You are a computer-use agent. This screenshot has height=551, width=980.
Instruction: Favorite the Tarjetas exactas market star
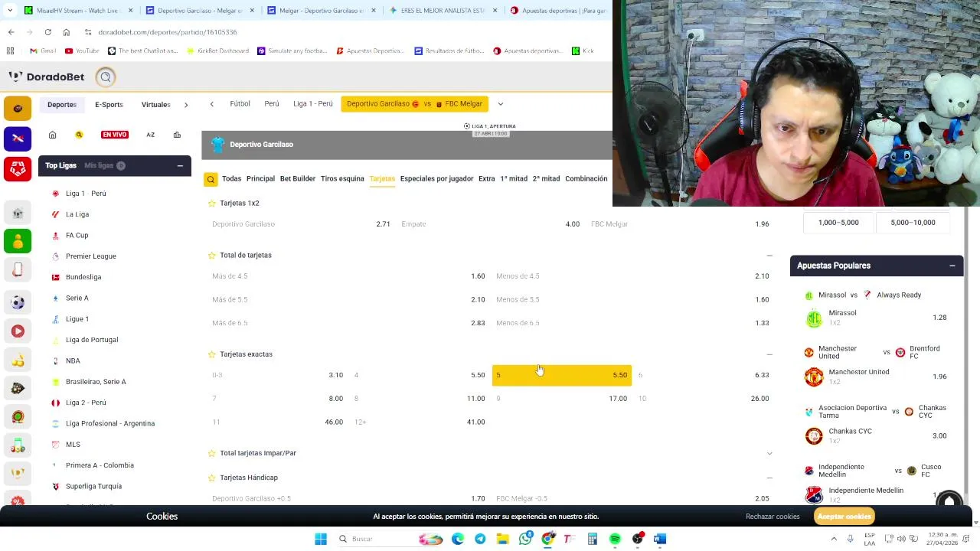coord(212,354)
